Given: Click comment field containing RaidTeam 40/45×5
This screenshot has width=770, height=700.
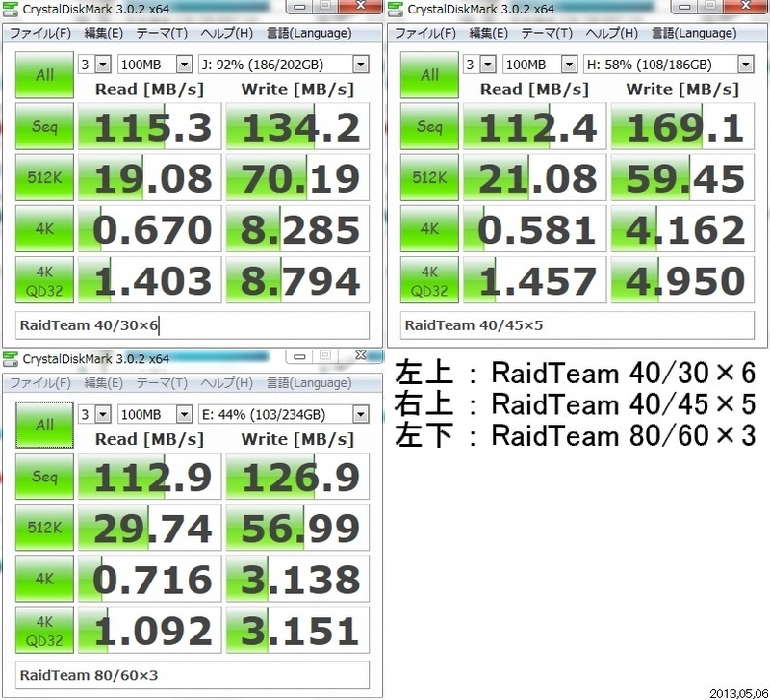Looking at the screenshot, I should tap(577, 325).
